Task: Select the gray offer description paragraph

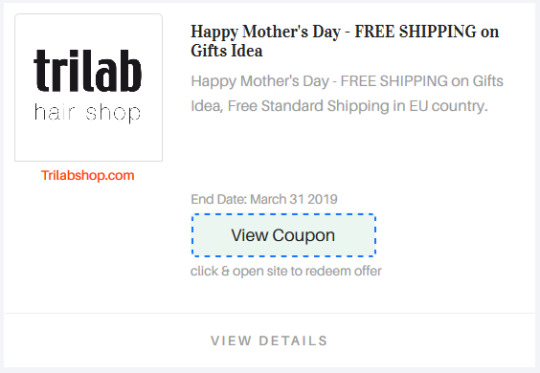Action: 347,93
